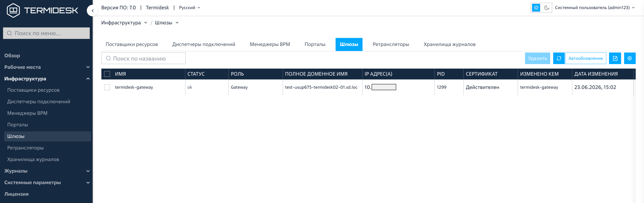Open table column settings gear icon
The height and width of the screenshot is (203, 644).
[630, 58]
